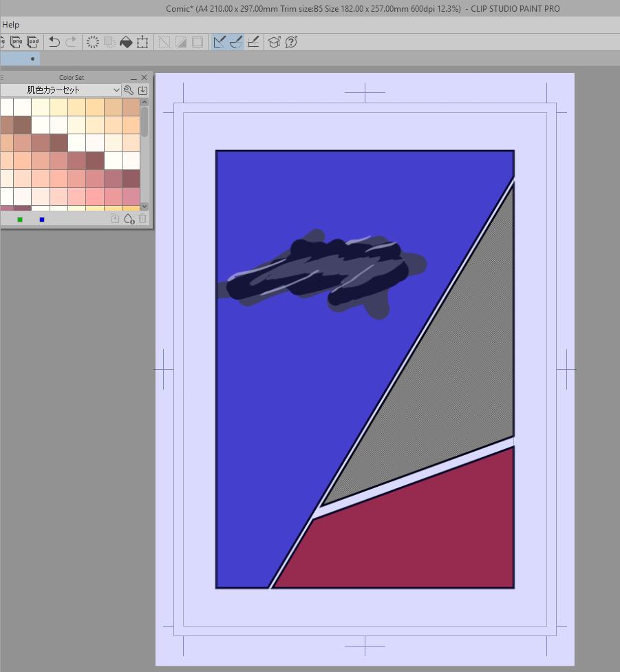The width and height of the screenshot is (620, 672).
Task: Undo the last action
Action: 54,41
